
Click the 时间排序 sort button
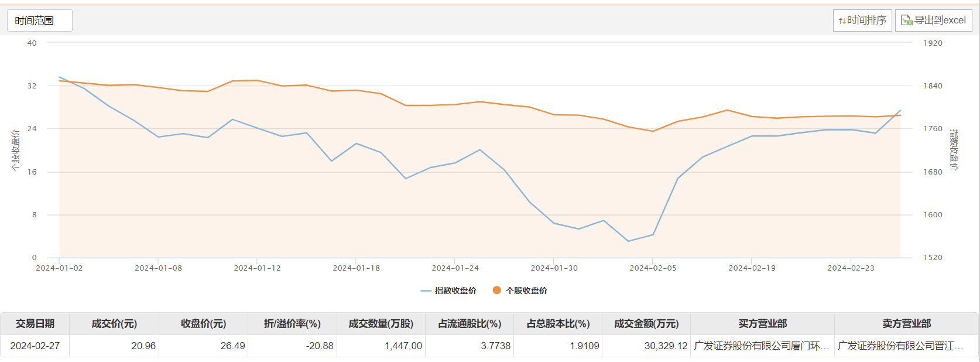tap(862, 21)
